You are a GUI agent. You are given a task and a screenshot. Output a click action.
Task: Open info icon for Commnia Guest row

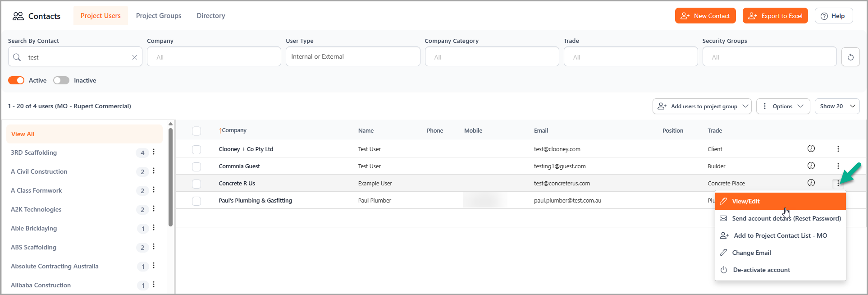click(811, 166)
